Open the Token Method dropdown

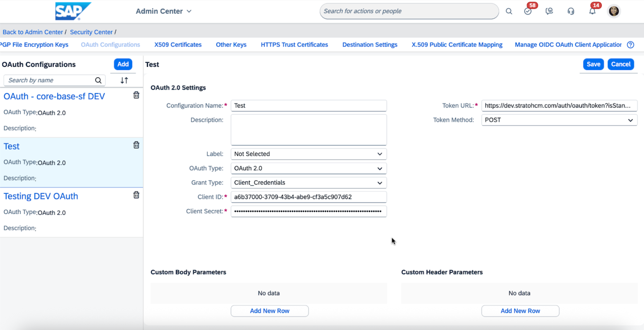tap(559, 120)
